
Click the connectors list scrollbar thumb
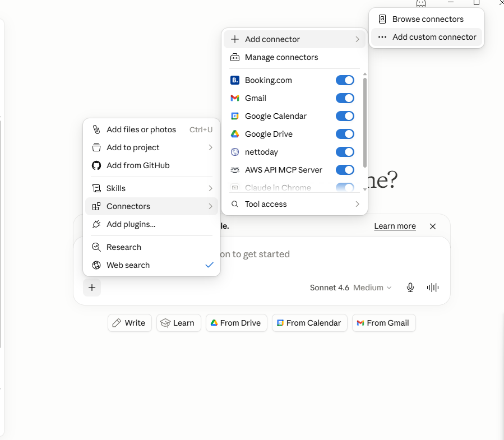[365, 122]
